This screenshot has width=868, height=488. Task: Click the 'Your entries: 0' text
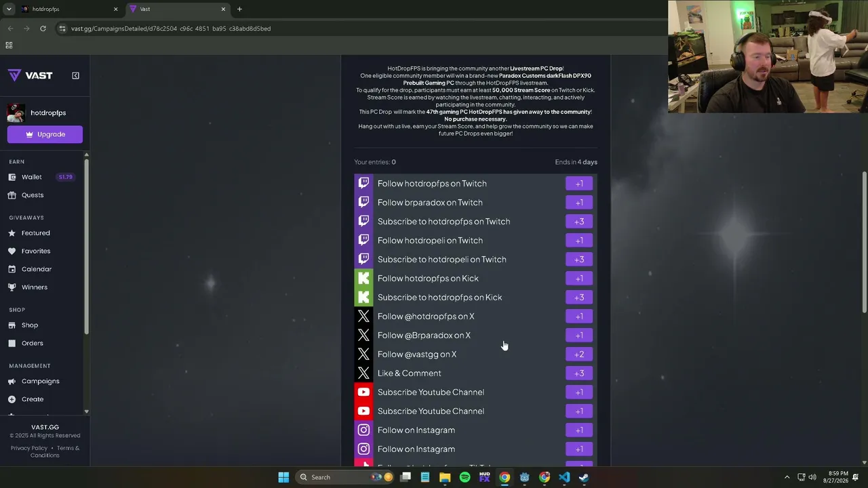coord(375,162)
